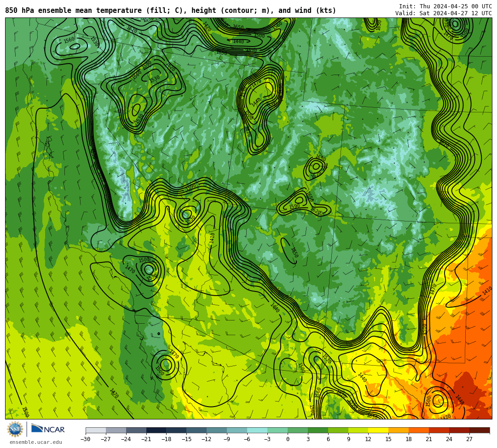Image resolution: width=497 pixels, height=448 pixels.
Task: Click the "−9" colorbar tick label
Action: pos(227,439)
